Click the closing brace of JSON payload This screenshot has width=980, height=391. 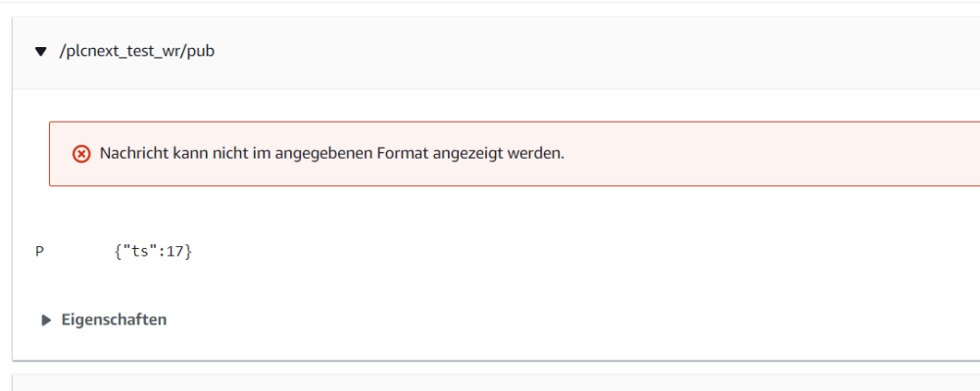point(188,252)
